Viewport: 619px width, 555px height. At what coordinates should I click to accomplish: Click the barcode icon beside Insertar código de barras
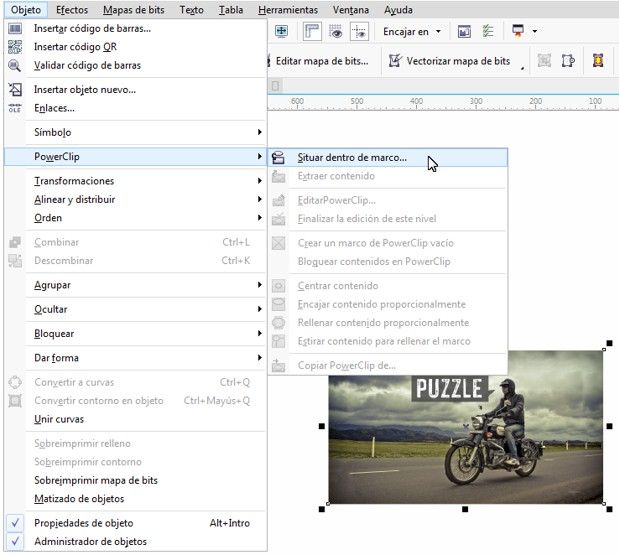(x=15, y=28)
